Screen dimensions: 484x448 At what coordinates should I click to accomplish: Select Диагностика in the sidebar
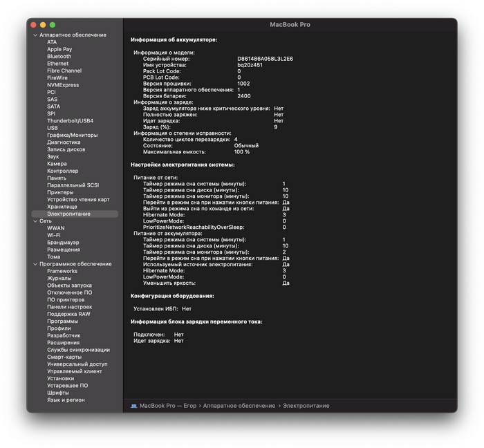[64, 142]
